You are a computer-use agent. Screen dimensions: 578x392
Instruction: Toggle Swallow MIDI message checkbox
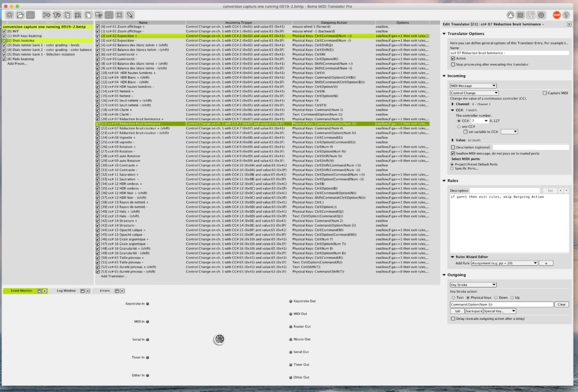[x=453, y=153]
